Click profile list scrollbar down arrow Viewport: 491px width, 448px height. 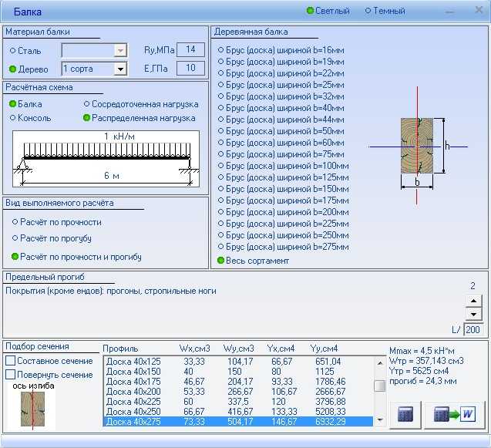[380, 419]
